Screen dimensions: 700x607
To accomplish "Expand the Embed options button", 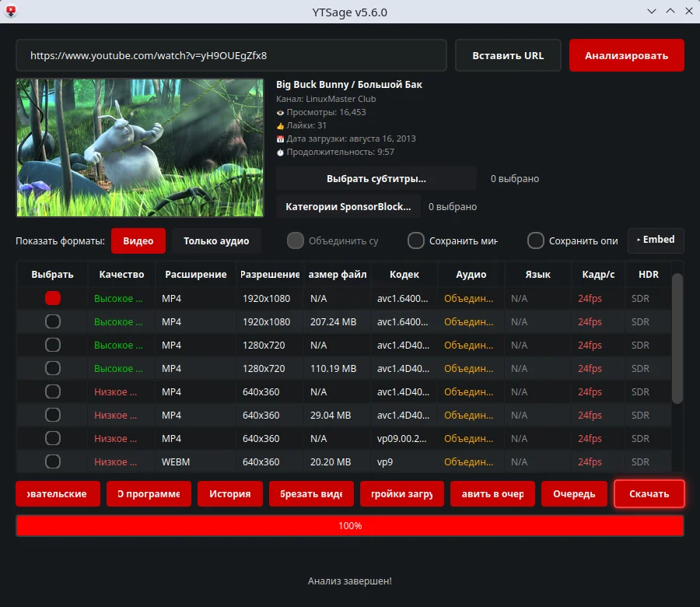I will pos(656,240).
